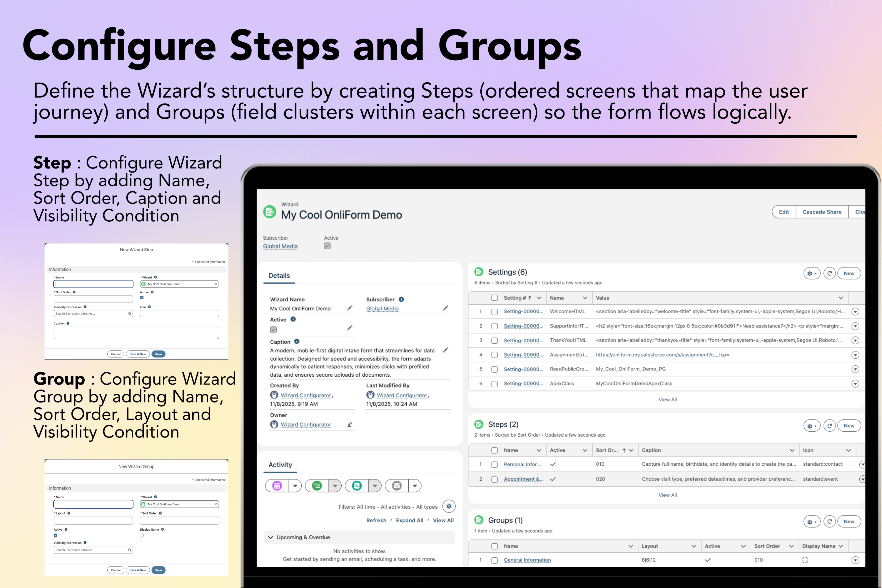This screenshot has width=882, height=588.
Task: Click Edit button on Wizard header
Action: (784, 212)
